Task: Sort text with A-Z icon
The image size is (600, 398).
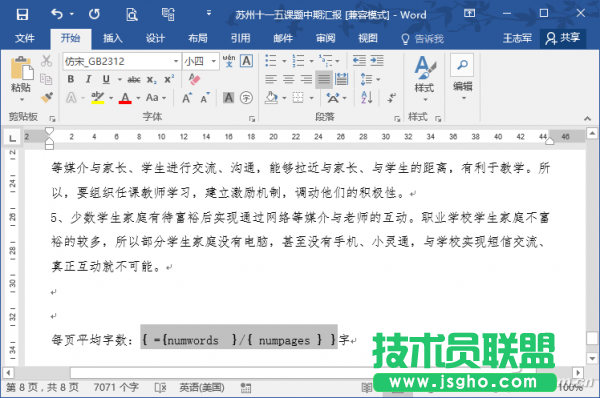Action: point(367,98)
